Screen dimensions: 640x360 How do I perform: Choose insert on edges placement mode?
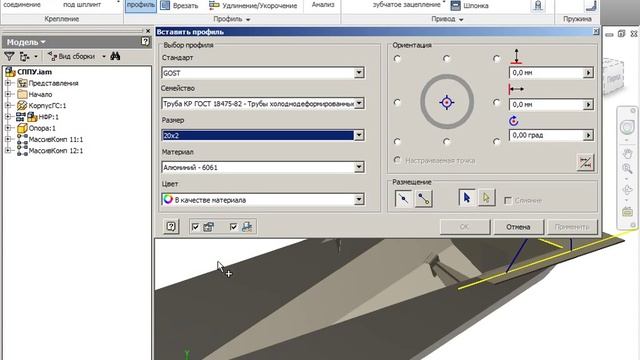(x=403, y=199)
